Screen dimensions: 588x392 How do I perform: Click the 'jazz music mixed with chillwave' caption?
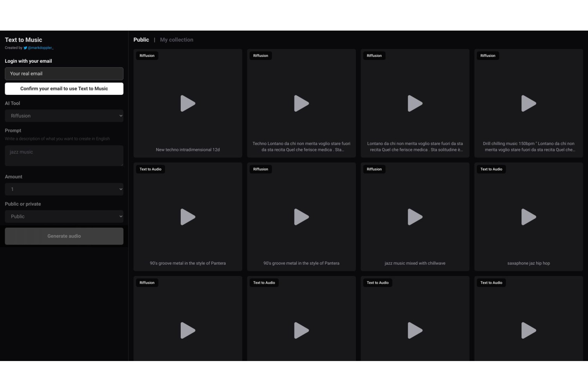click(x=415, y=263)
